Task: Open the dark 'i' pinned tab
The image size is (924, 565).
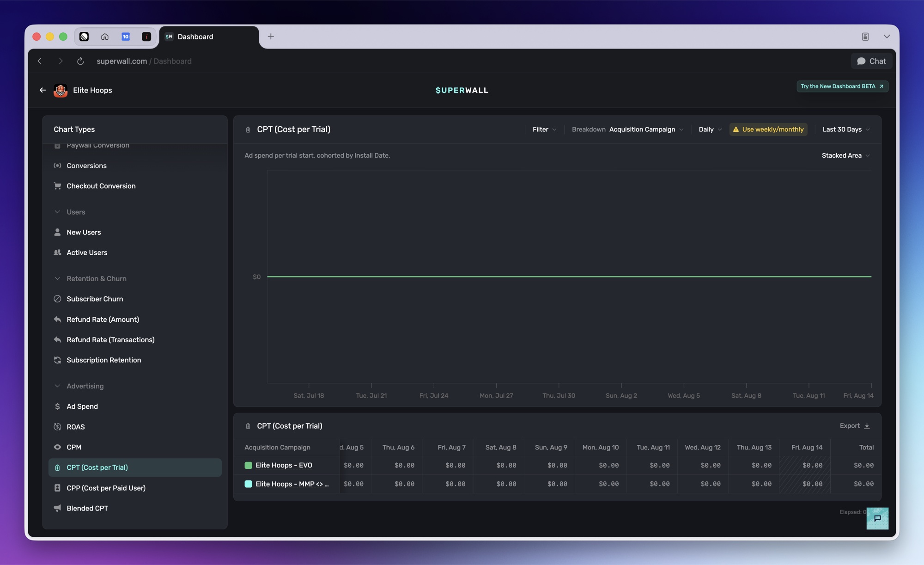Action: point(146,37)
